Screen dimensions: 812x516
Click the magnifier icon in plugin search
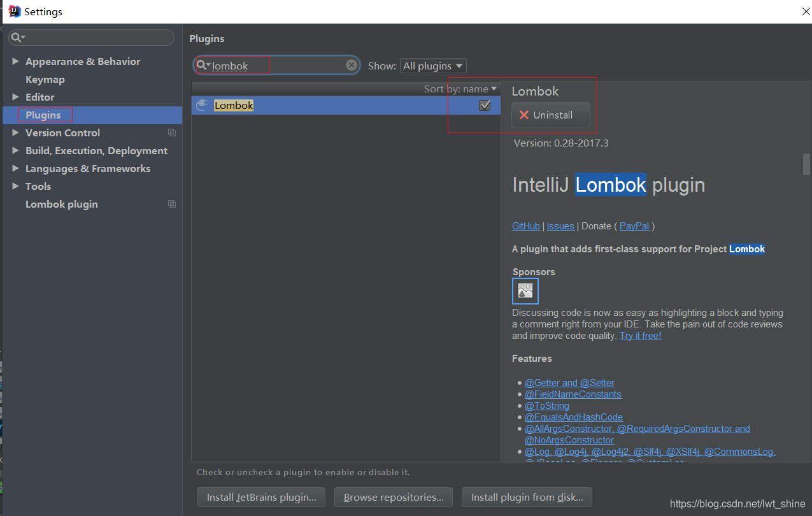click(x=202, y=65)
